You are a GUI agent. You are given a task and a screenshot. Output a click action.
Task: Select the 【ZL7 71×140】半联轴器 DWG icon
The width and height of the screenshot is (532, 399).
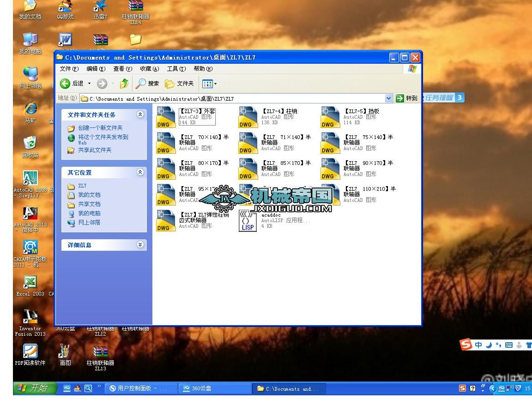(248, 143)
